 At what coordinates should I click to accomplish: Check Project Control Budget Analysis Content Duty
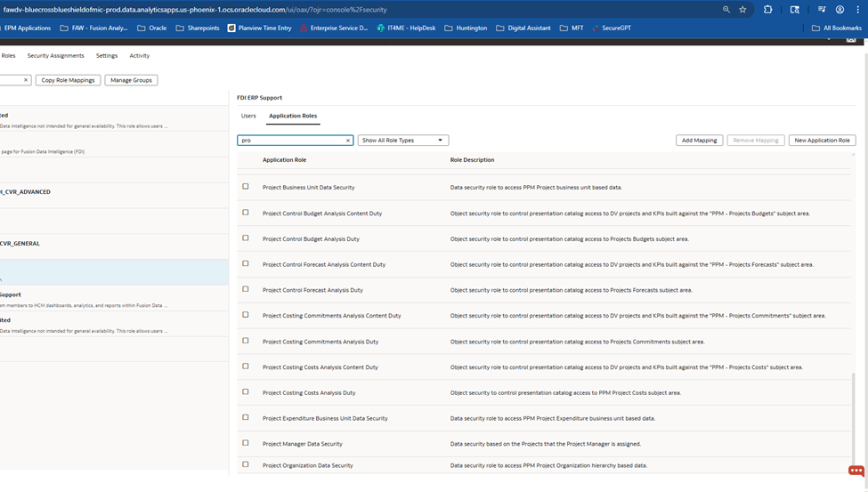pos(246,213)
